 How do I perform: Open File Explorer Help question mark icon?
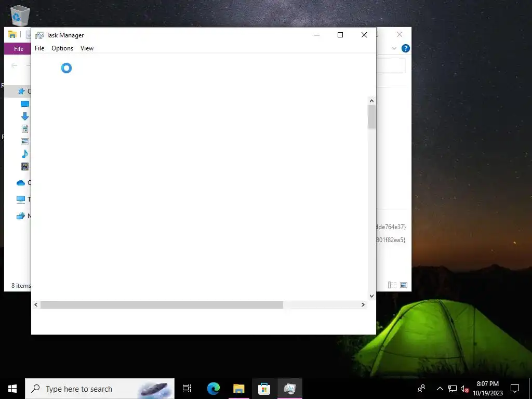pyautogui.click(x=405, y=48)
